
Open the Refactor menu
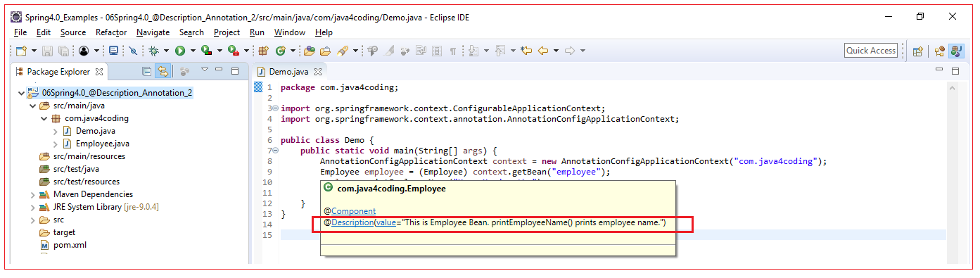pos(111,32)
